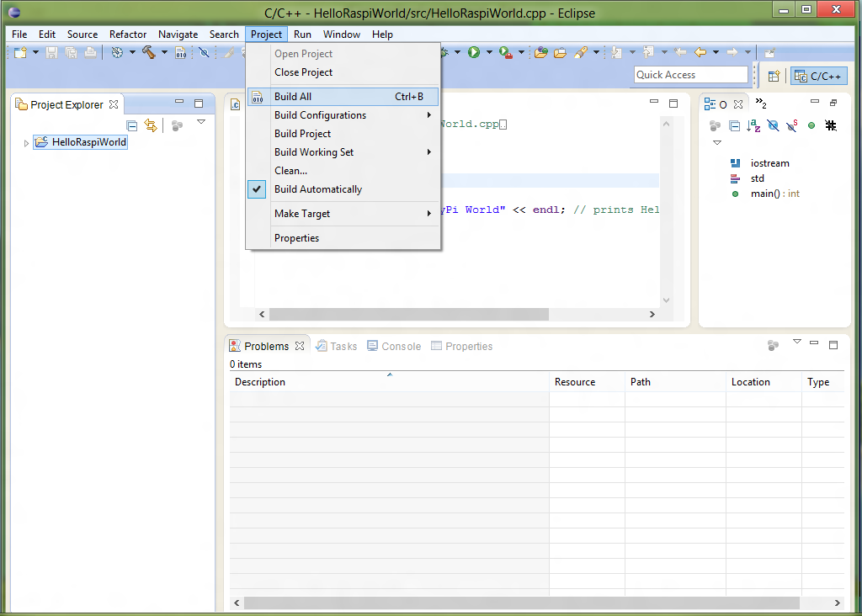Open the Run button dropdown arrow
862x616 pixels.
489,52
